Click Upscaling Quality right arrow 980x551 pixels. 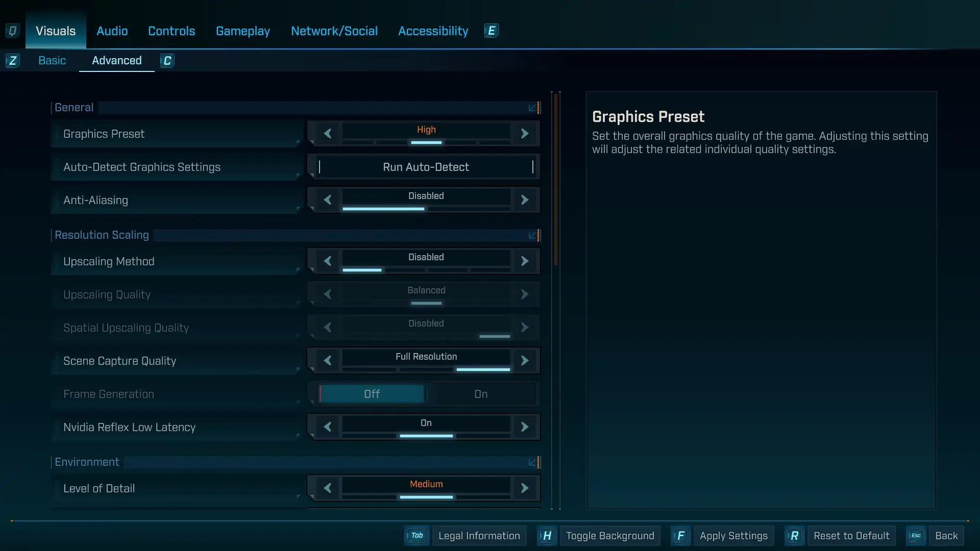[525, 294]
